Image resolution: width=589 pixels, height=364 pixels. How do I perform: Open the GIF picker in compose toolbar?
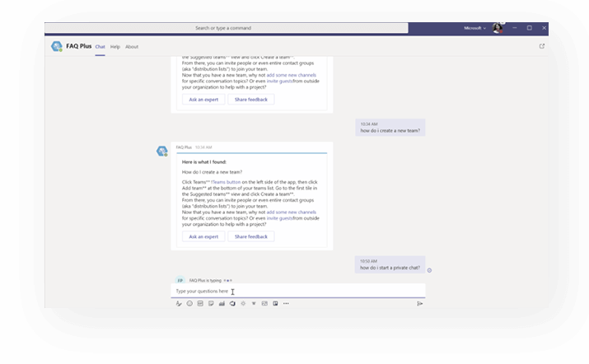[x=200, y=304]
